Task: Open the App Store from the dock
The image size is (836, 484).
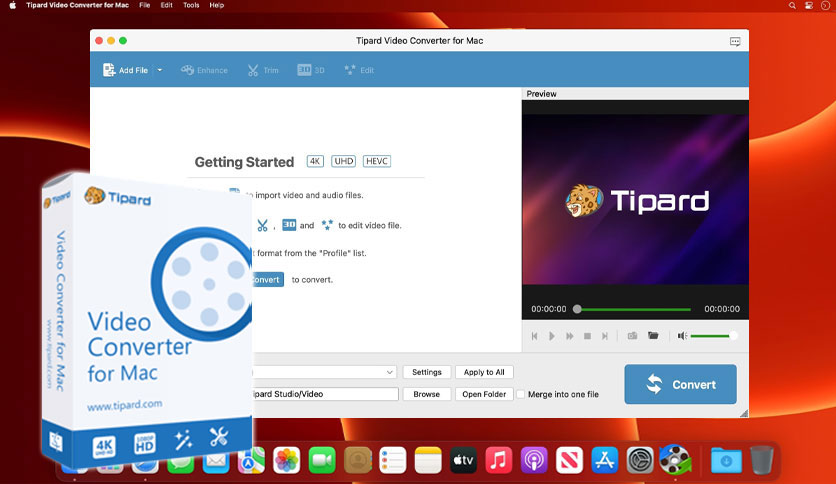Action: coord(604,460)
